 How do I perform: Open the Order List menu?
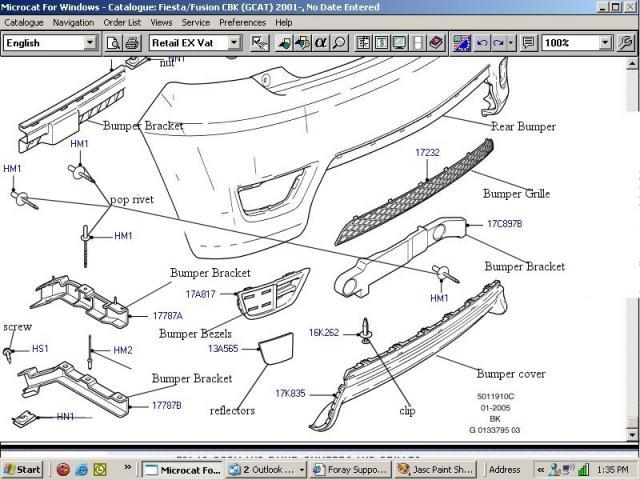point(122,22)
